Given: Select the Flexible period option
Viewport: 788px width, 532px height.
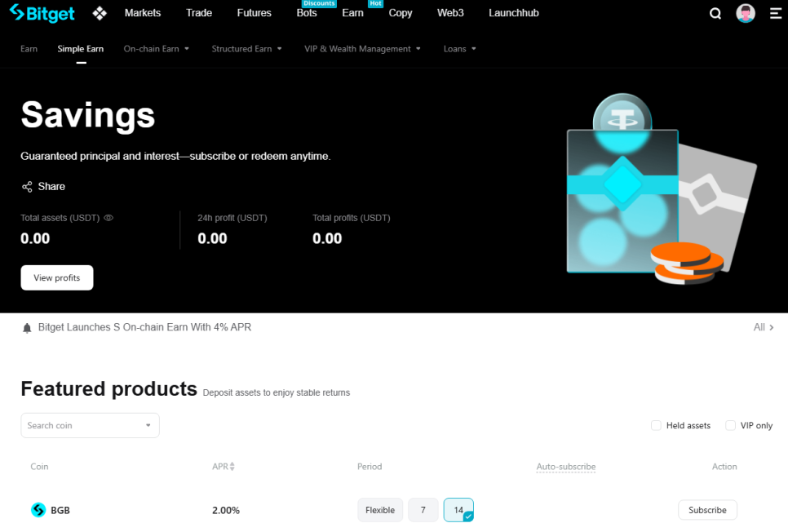Looking at the screenshot, I should [380, 510].
